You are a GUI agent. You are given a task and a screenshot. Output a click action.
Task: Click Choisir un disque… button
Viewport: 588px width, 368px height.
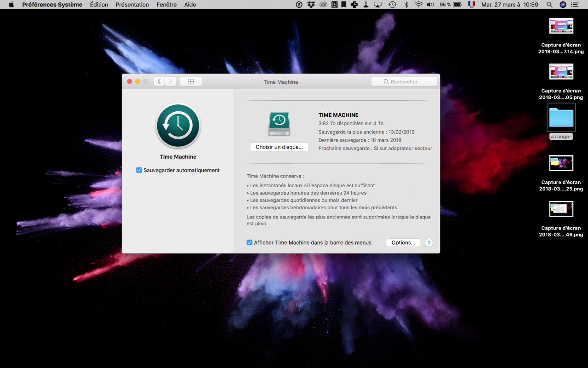coord(279,147)
